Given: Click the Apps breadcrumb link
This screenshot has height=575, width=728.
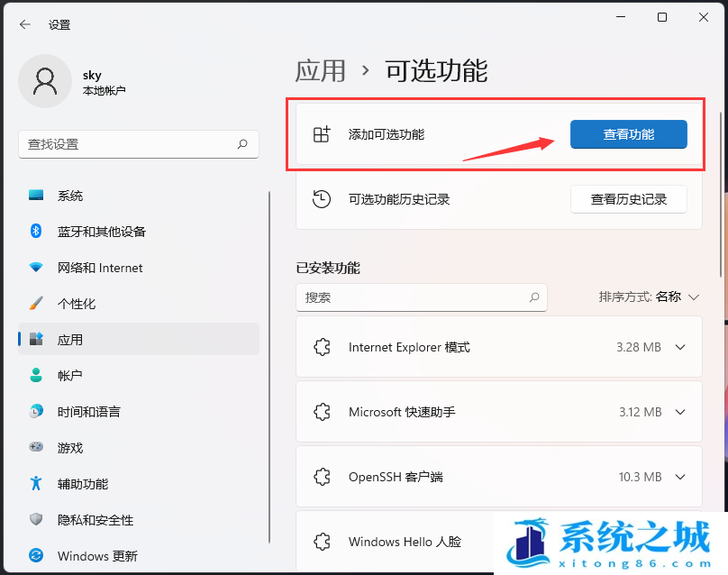Looking at the screenshot, I should point(320,70).
